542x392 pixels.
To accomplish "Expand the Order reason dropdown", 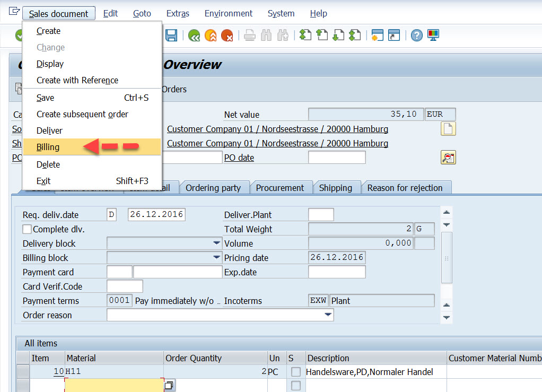I will [x=329, y=315].
